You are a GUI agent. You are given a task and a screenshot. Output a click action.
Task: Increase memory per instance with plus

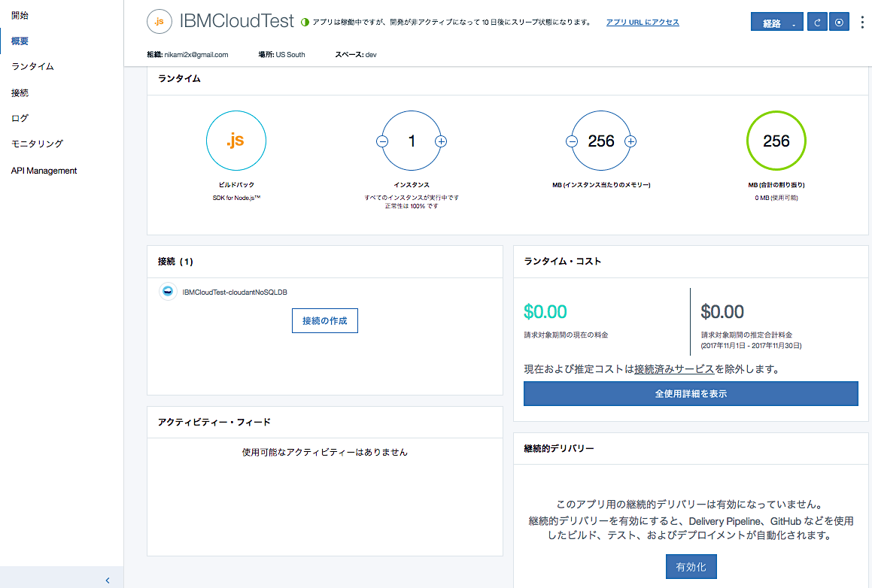[630, 141]
